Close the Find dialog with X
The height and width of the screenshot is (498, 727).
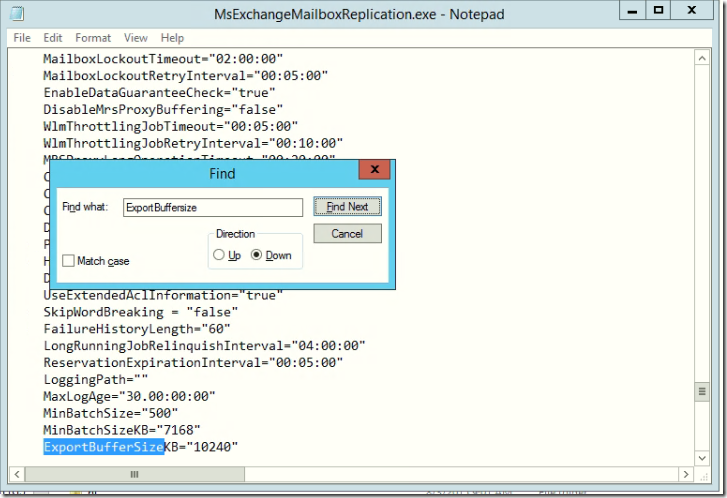[375, 169]
